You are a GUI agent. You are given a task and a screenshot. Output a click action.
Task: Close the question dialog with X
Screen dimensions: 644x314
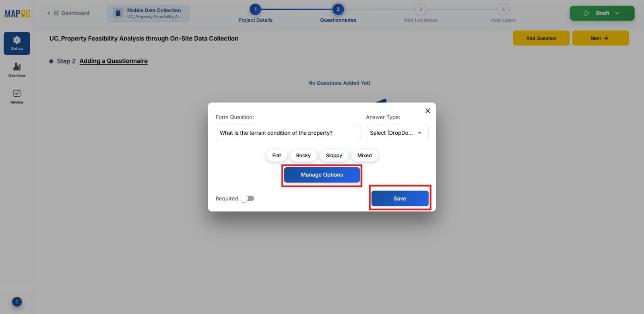click(427, 111)
